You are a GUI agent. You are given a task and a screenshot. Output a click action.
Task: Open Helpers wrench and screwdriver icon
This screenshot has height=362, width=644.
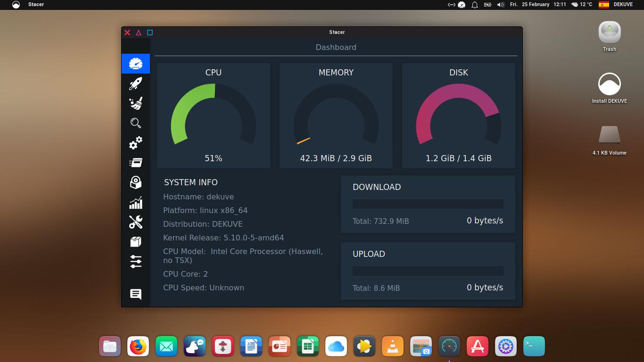tap(136, 222)
